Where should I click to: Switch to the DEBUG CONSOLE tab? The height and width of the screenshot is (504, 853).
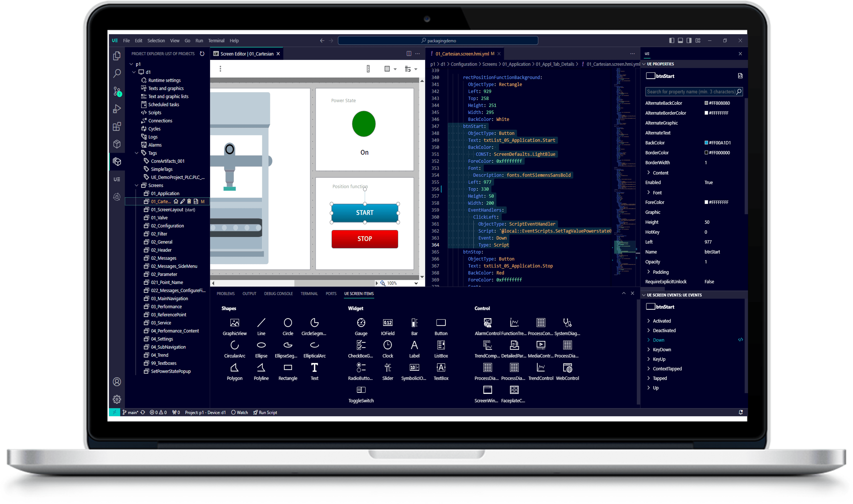click(x=279, y=294)
